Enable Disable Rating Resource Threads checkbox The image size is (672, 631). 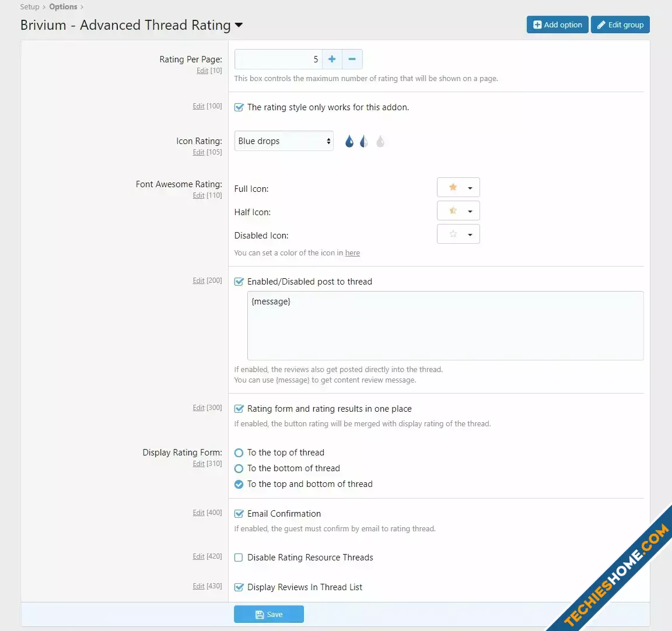pos(239,558)
